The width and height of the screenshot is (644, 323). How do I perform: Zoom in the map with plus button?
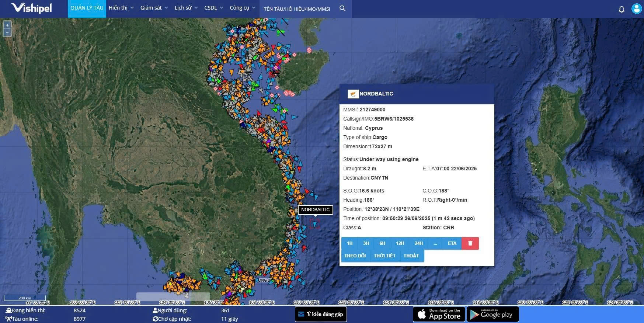click(x=7, y=25)
